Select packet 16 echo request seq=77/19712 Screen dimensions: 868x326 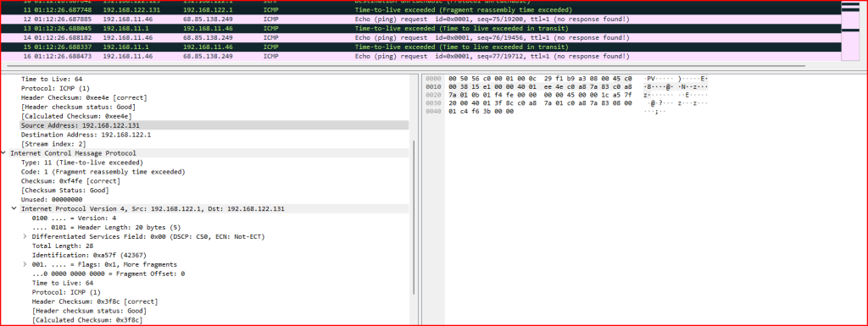[420, 56]
